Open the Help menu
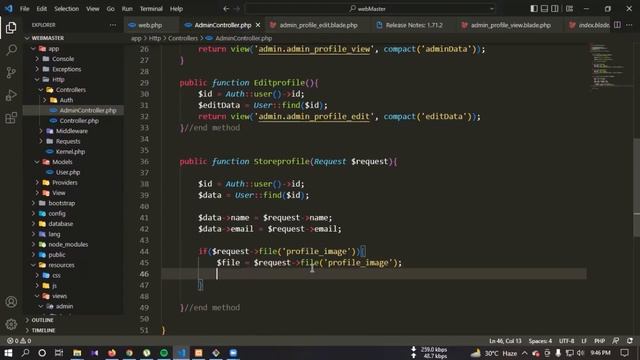Viewport: 640px width, 360px height. [176, 9]
